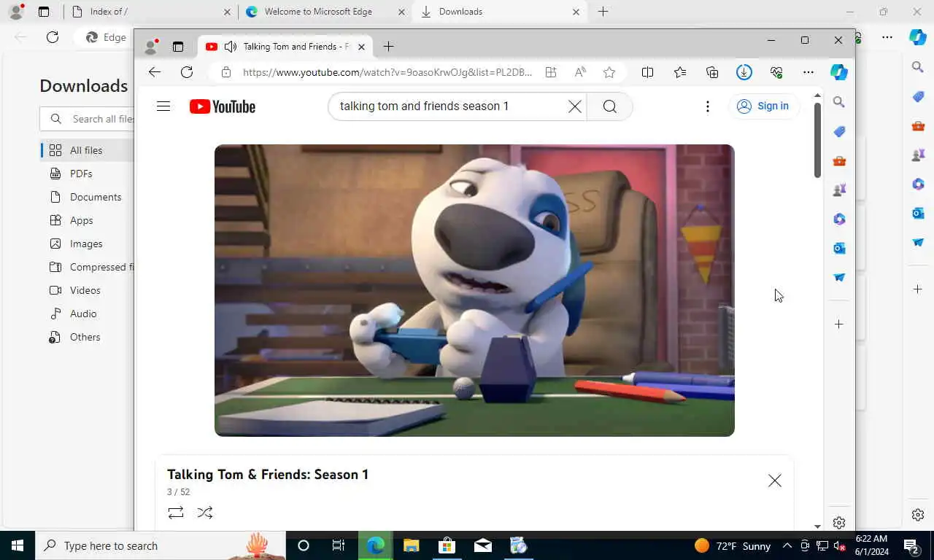Submit YouTube search with magnifier button

[x=610, y=106]
